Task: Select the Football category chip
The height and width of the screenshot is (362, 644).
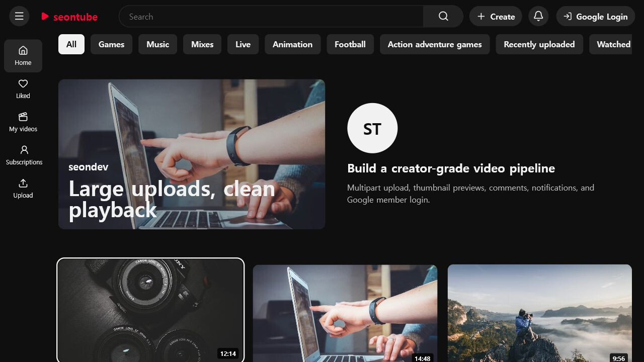Action: [350, 44]
